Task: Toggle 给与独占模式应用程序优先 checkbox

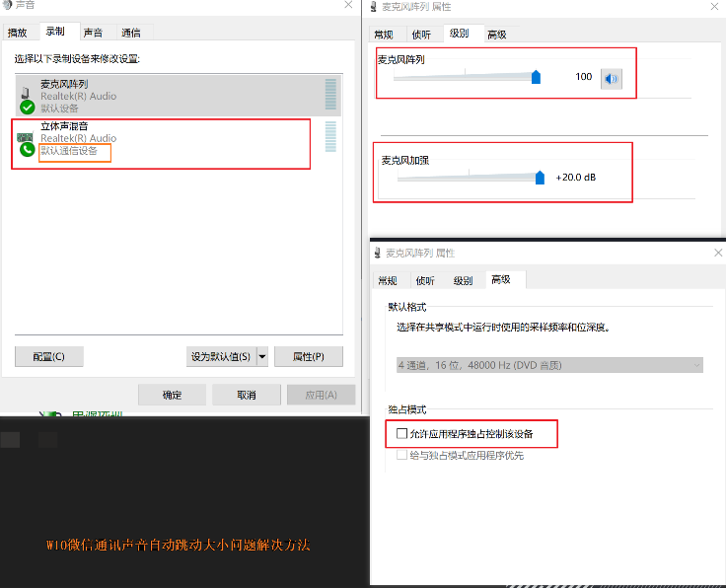Action: [x=401, y=455]
